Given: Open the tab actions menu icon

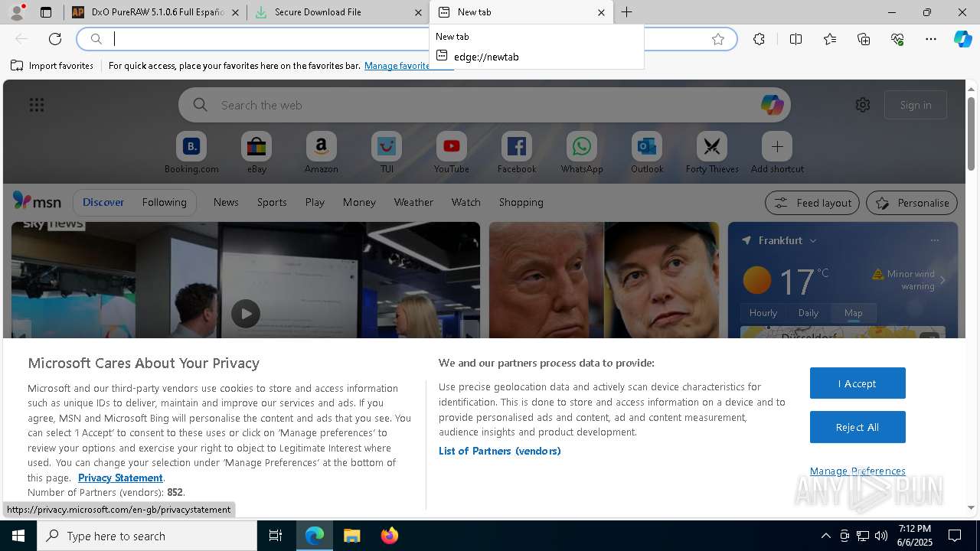Looking at the screenshot, I should (46, 12).
